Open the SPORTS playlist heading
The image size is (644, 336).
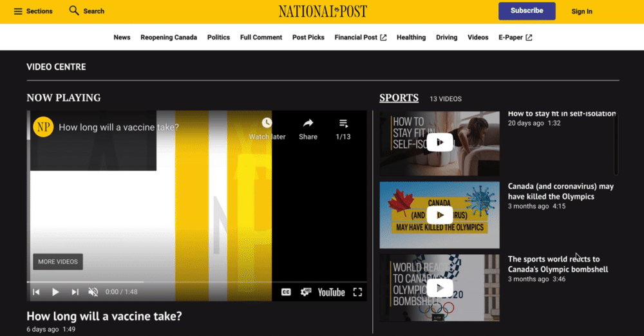[x=399, y=98]
